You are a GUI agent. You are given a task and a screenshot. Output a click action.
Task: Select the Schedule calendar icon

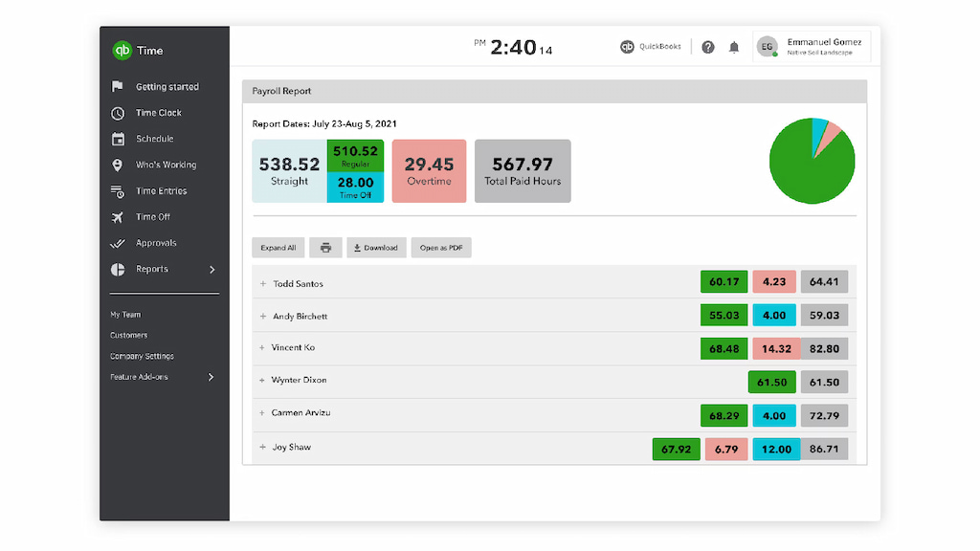pos(116,138)
